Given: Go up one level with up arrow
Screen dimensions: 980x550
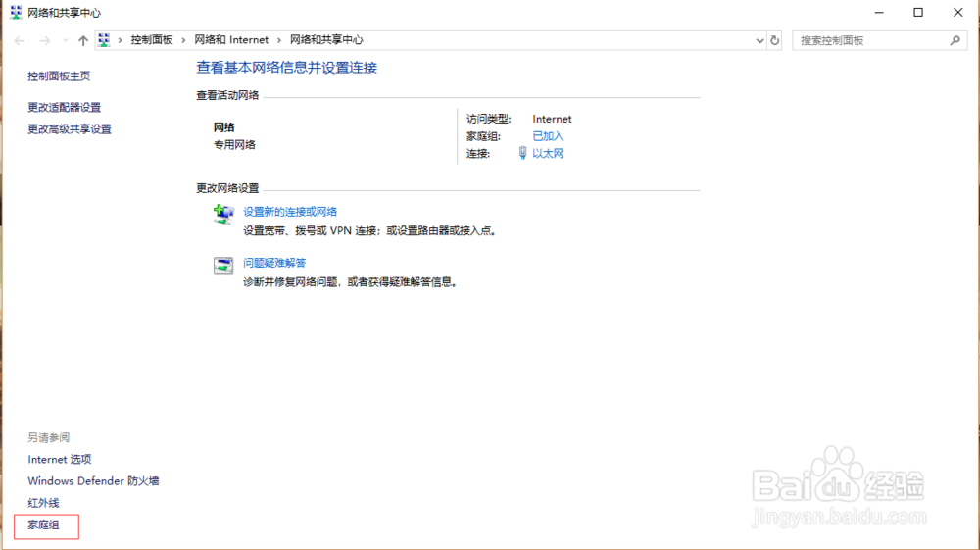Looking at the screenshot, I should 83,40.
